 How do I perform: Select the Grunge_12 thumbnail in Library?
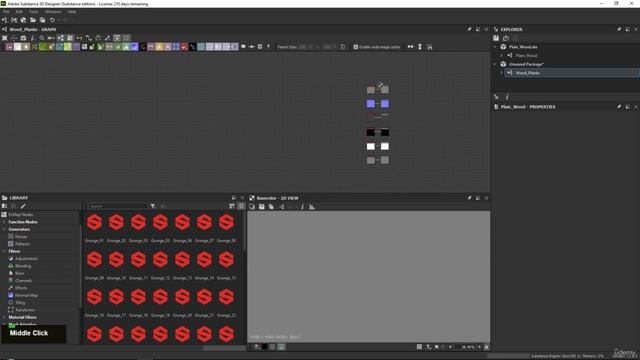click(x=160, y=260)
